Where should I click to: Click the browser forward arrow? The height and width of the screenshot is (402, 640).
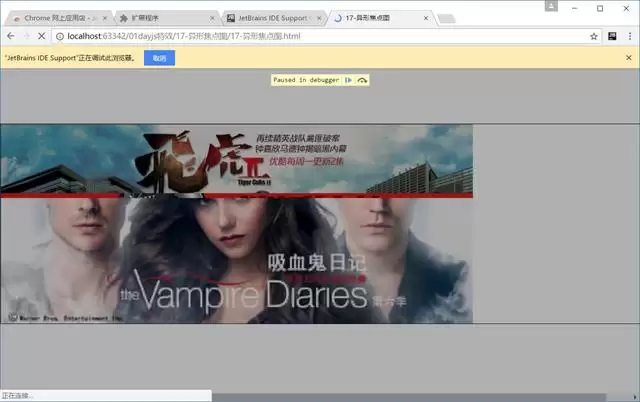(27, 36)
